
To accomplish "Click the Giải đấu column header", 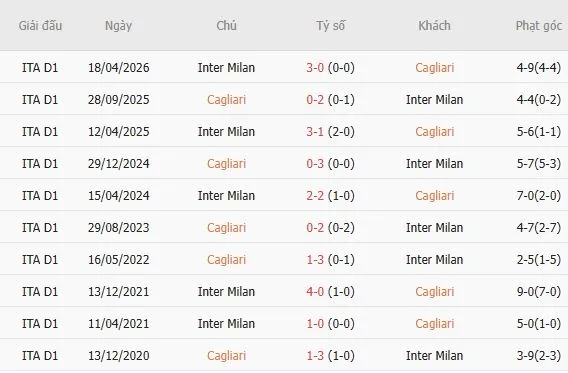I will click(40, 26).
